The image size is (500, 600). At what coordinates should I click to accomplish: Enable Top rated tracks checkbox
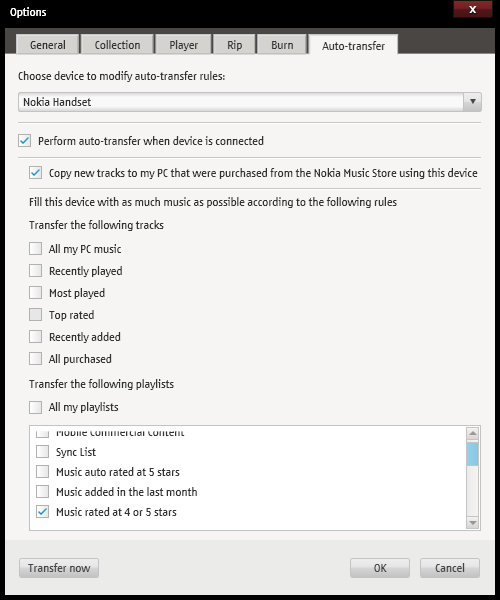(36, 315)
